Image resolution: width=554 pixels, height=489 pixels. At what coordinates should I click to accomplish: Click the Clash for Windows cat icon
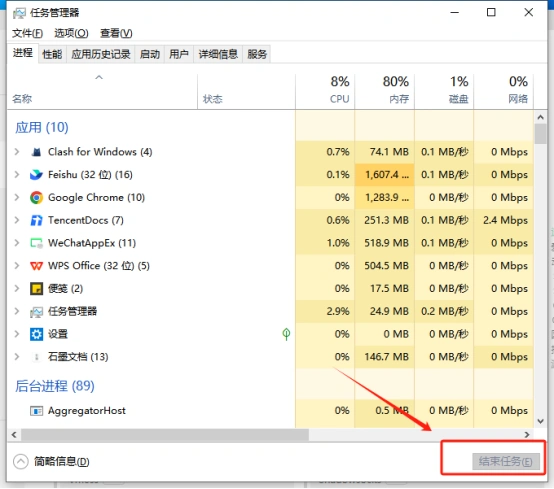36,152
